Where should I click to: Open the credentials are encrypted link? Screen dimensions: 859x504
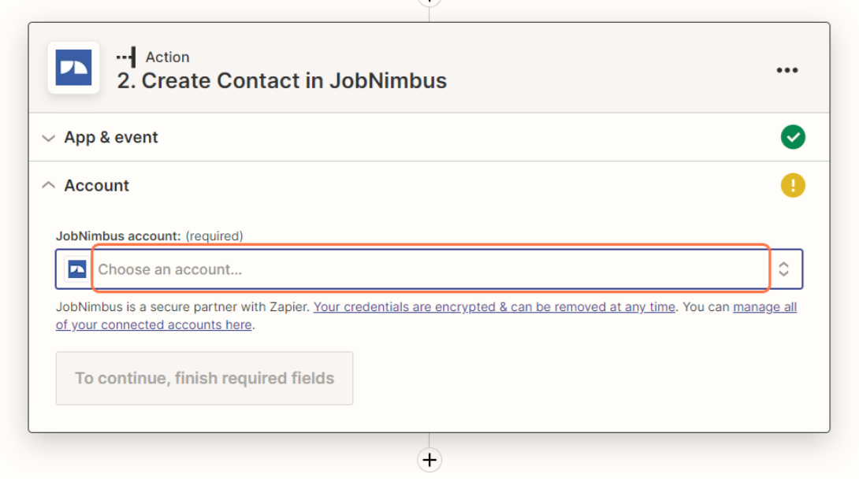click(494, 307)
